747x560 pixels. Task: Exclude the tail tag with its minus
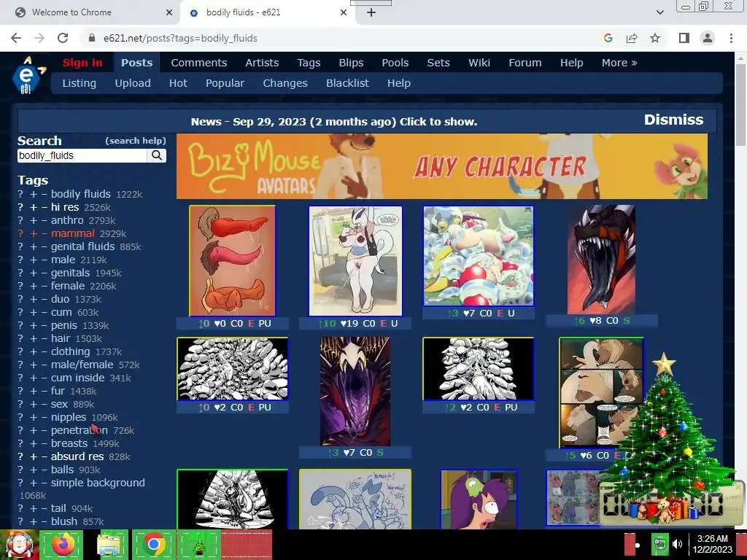point(44,508)
